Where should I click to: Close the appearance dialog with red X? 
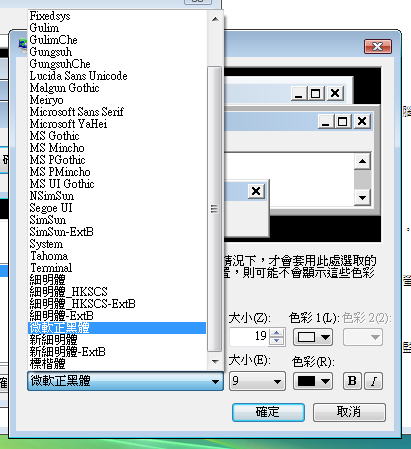[378, 46]
